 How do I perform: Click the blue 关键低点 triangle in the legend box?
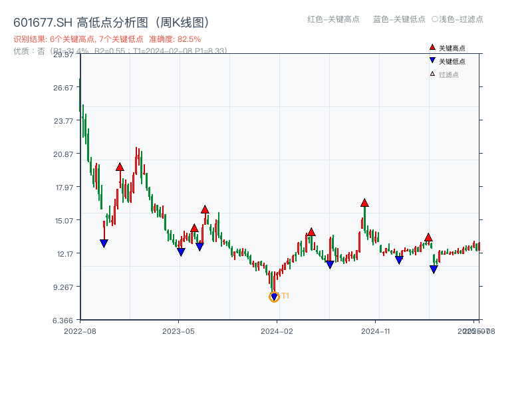pos(431,60)
